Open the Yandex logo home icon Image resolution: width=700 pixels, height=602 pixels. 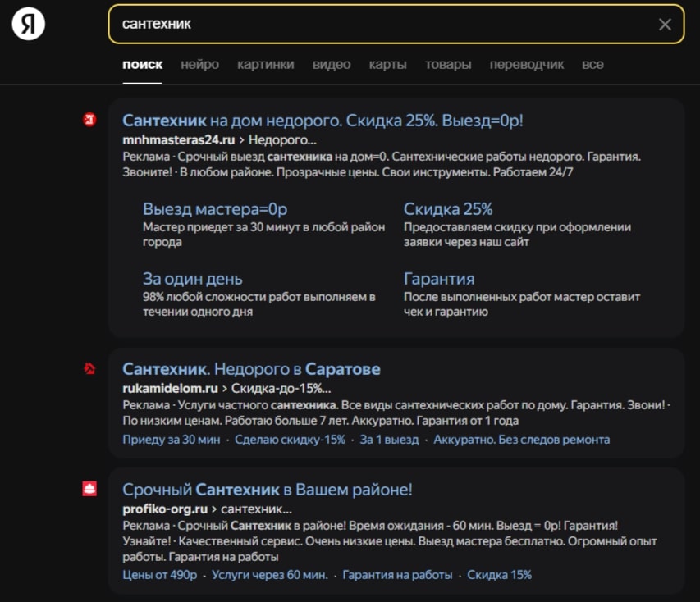[x=28, y=24]
